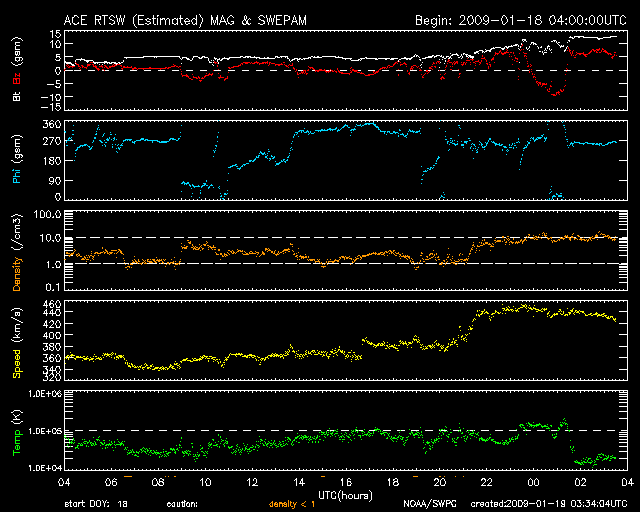
Task: Click tick label "440" on the Speed axis
Action: 52,313
